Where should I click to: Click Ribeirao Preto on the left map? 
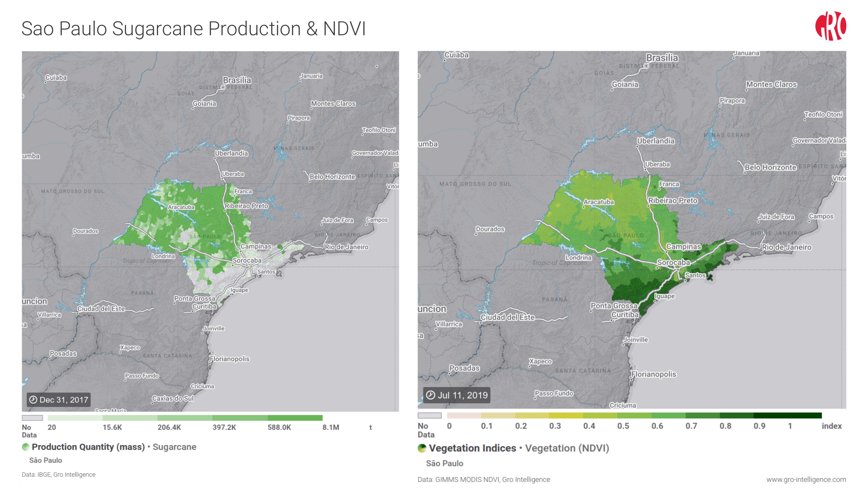coord(246,206)
